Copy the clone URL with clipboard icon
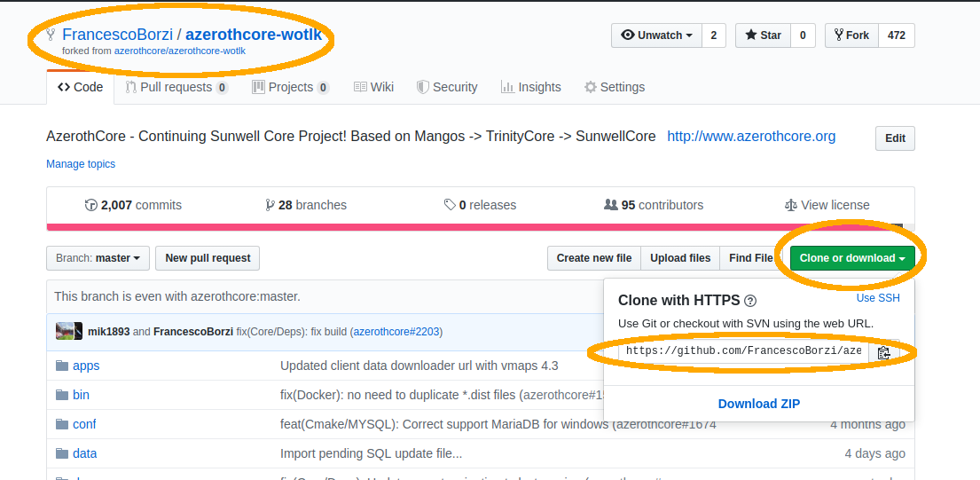 coord(883,352)
